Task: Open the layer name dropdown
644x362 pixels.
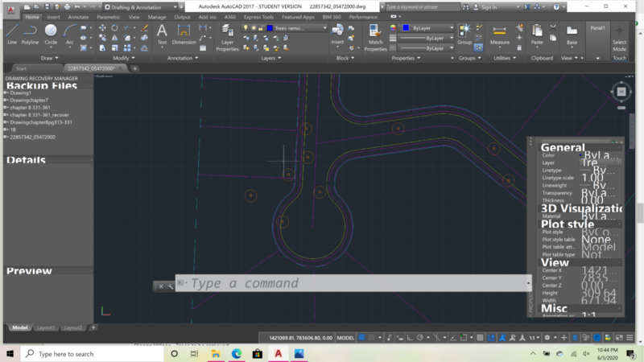Action: 297,27
